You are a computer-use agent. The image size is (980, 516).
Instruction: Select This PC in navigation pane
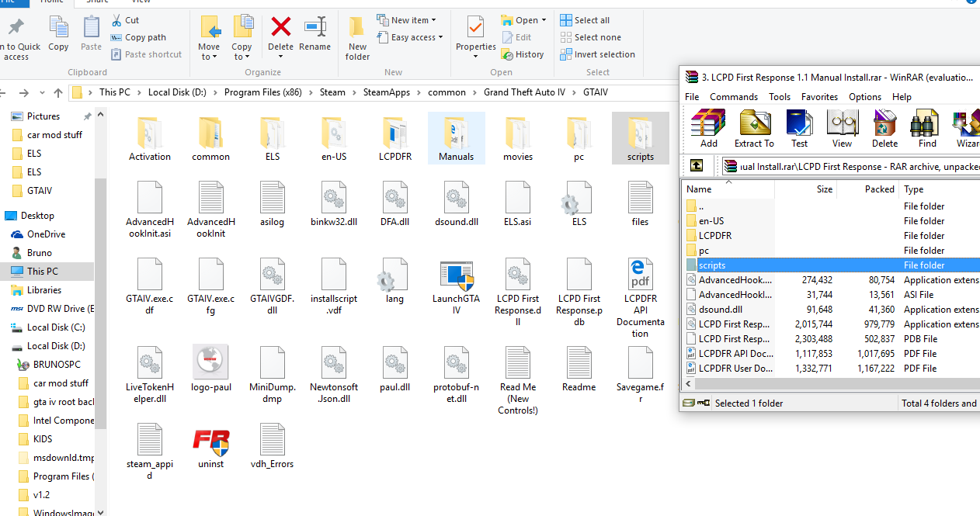[x=47, y=272]
